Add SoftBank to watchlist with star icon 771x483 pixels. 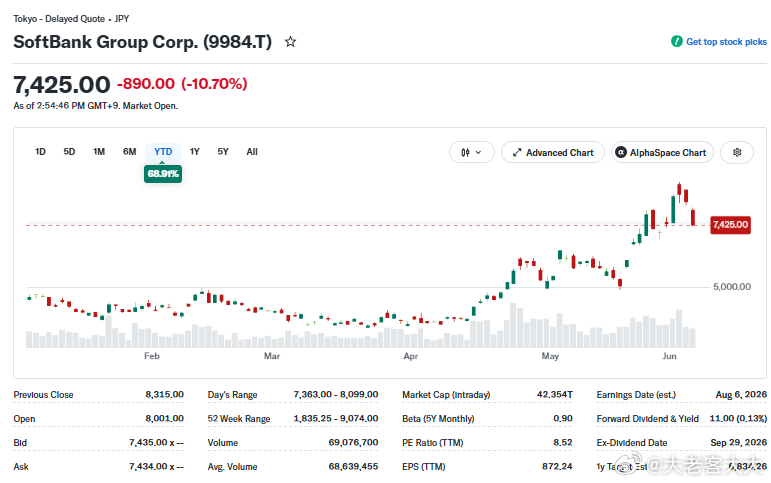click(291, 42)
